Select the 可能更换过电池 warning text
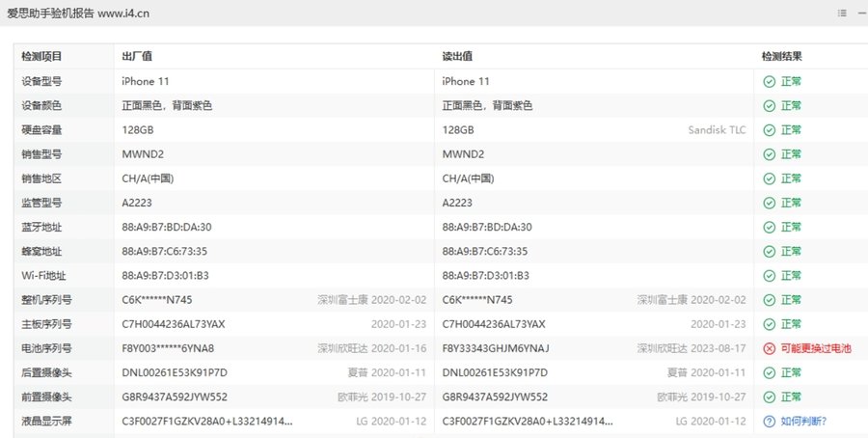 pos(815,348)
